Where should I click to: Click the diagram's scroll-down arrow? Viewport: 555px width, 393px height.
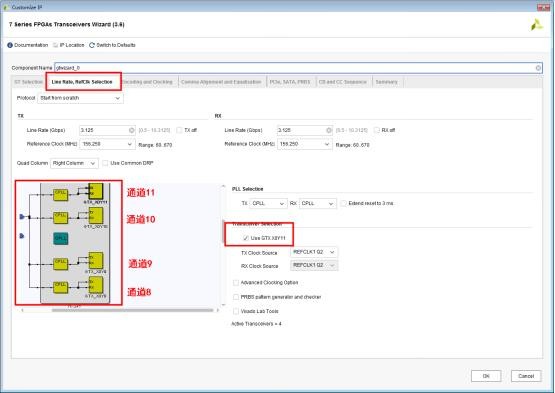223,305
